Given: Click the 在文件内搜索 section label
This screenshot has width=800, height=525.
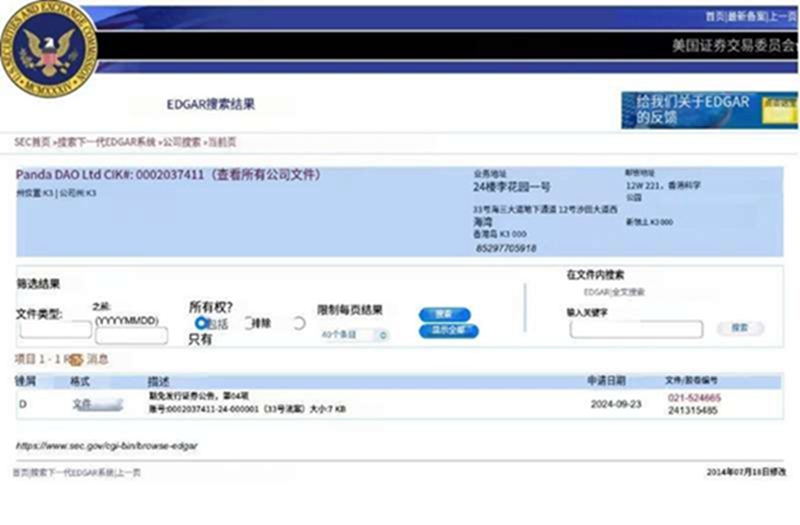Looking at the screenshot, I should click(x=595, y=275).
